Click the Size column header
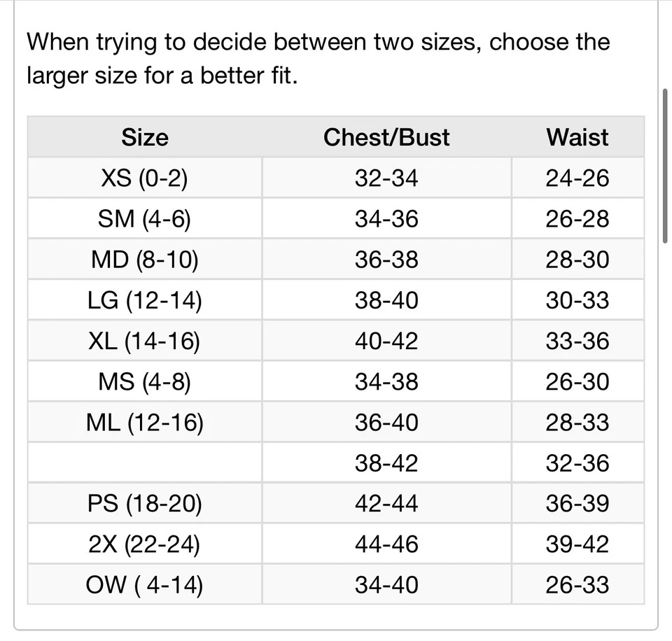 pyautogui.click(x=145, y=137)
